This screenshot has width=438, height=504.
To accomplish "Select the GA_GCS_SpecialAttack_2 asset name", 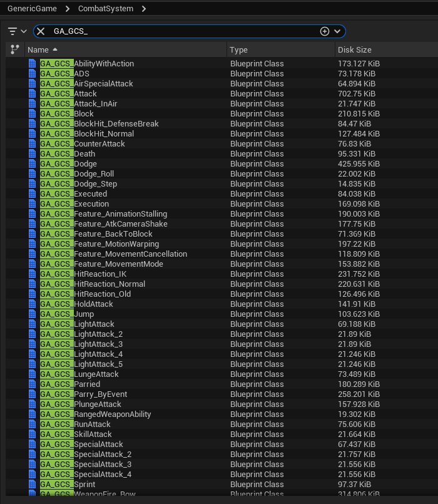I will tap(86, 454).
